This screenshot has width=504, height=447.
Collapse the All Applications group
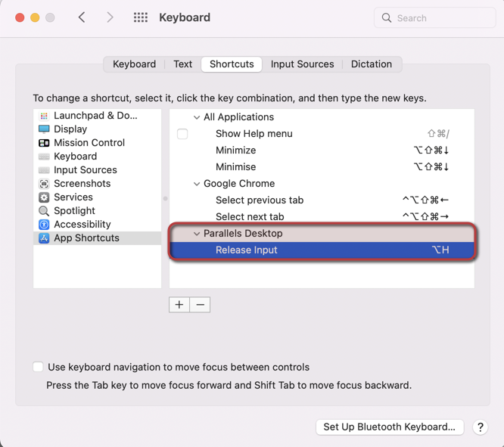[x=197, y=117]
